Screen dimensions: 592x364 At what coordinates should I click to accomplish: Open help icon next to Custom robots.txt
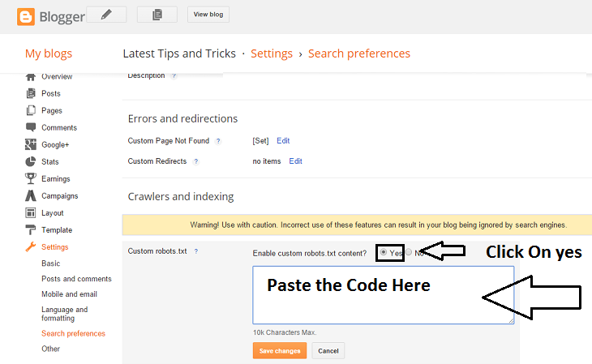pos(195,251)
